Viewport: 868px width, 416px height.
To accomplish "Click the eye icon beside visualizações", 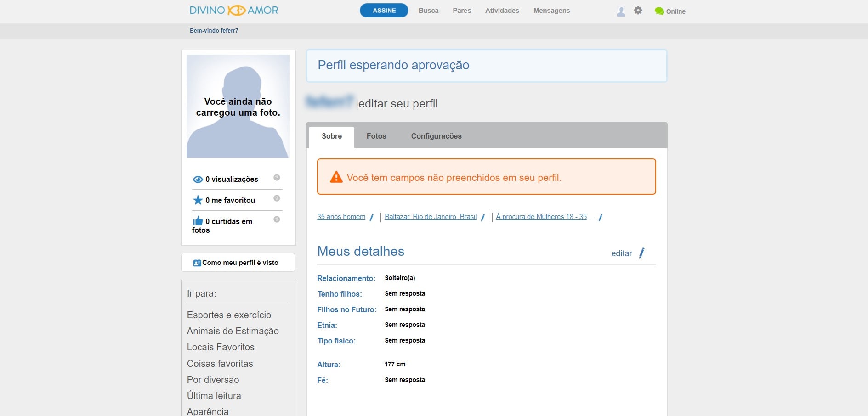I will [x=198, y=180].
